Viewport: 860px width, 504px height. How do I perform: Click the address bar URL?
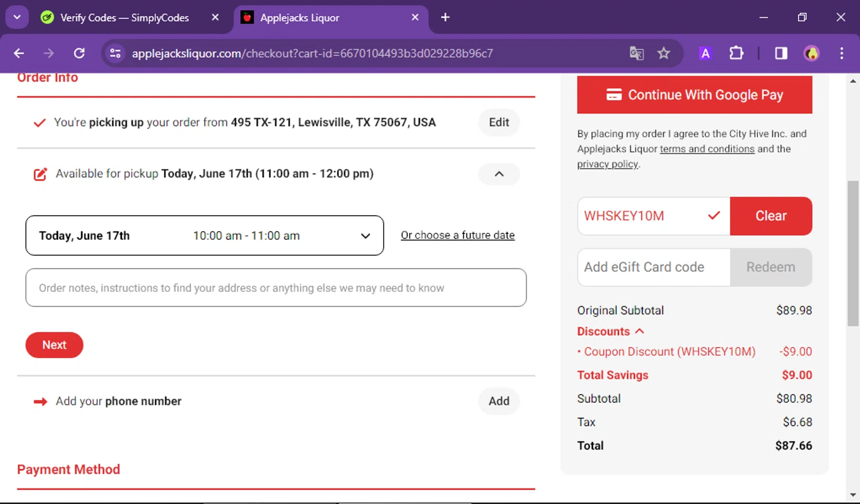tap(312, 53)
